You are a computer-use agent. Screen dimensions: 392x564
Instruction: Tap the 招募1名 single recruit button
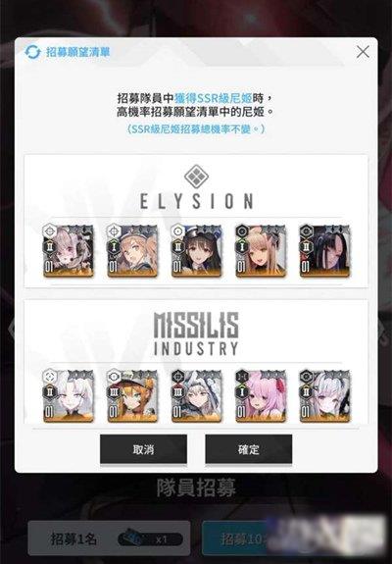[109, 538]
